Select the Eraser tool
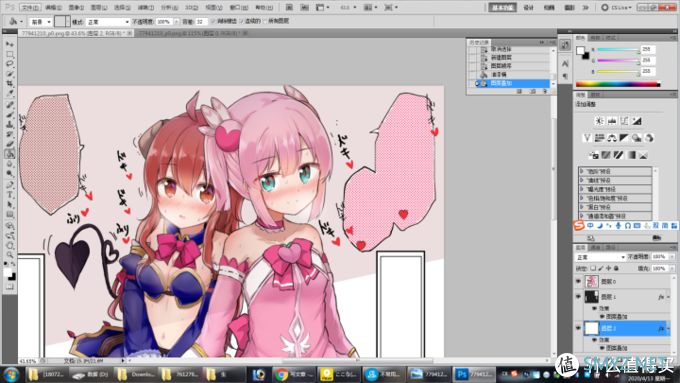 pyautogui.click(x=10, y=144)
